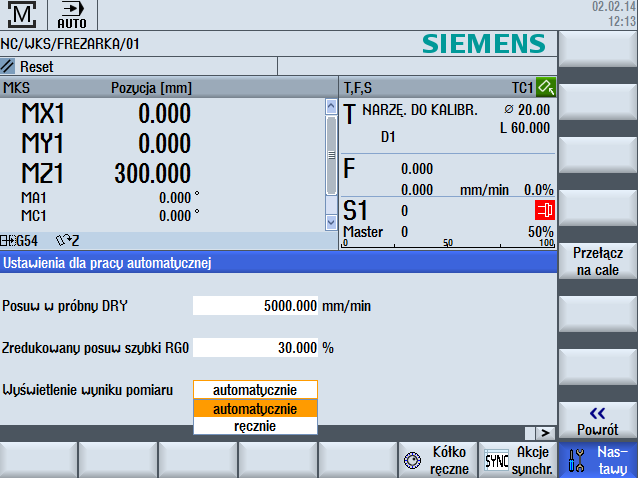Image resolution: width=638 pixels, height=478 pixels.
Task: Click the AUTO mode icon
Action: click(72, 15)
